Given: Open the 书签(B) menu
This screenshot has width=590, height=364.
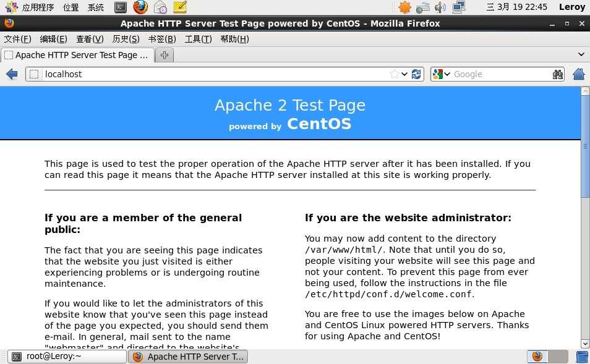Looking at the screenshot, I should click(x=162, y=39).
